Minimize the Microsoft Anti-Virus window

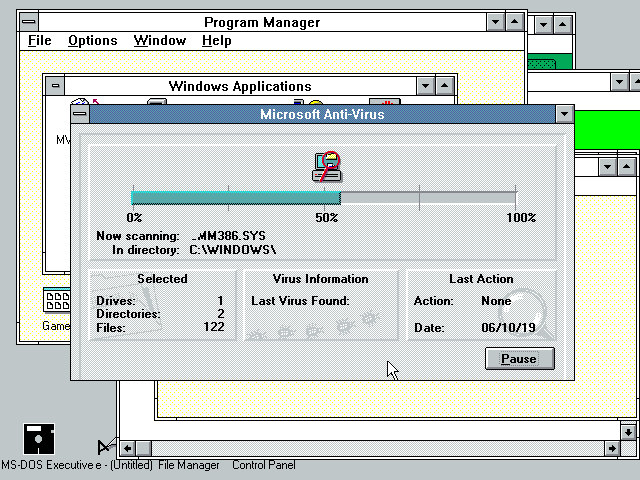coord(564,115)
